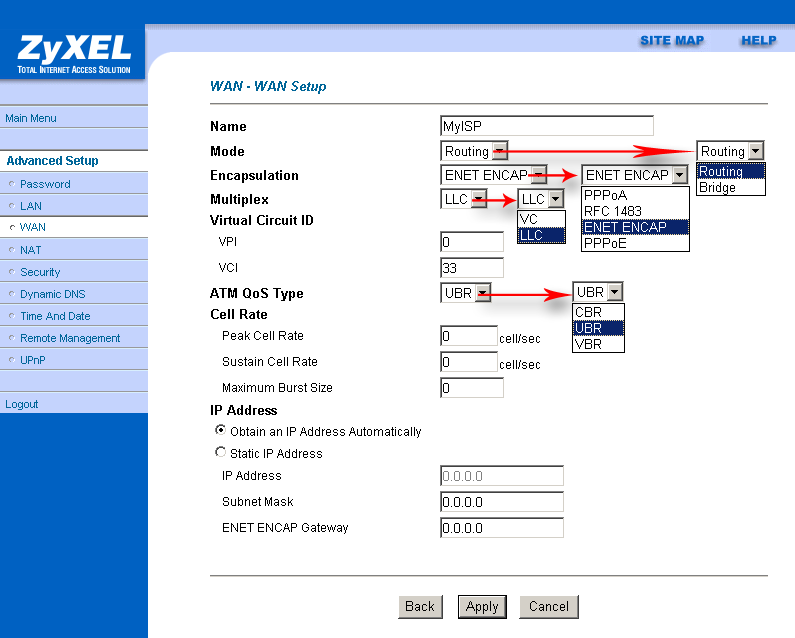Image resolution: width=795 pixels, height=638 pixels.
Task: Click the Apply button
Action: tap(482, 607)
